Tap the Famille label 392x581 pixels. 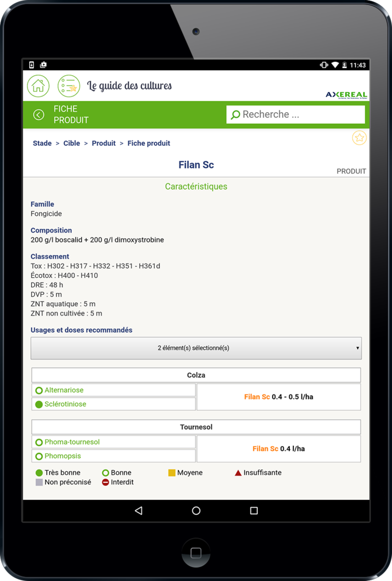click(43, 204)
